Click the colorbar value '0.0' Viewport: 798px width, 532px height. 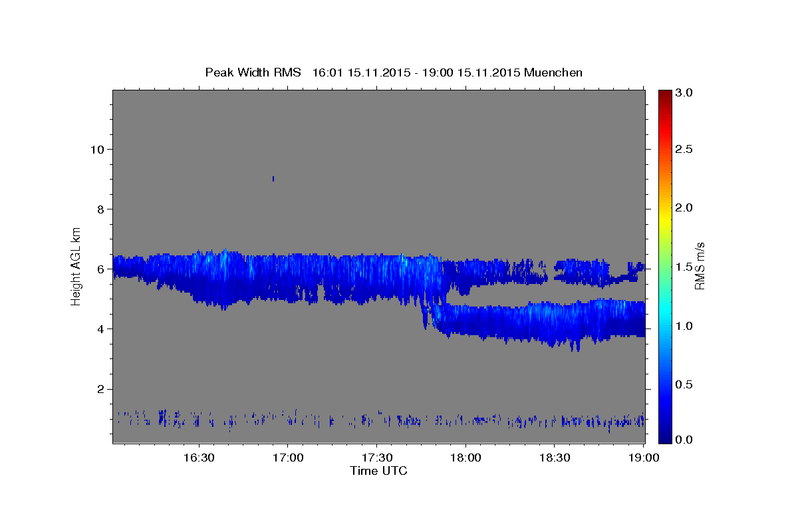685,440
